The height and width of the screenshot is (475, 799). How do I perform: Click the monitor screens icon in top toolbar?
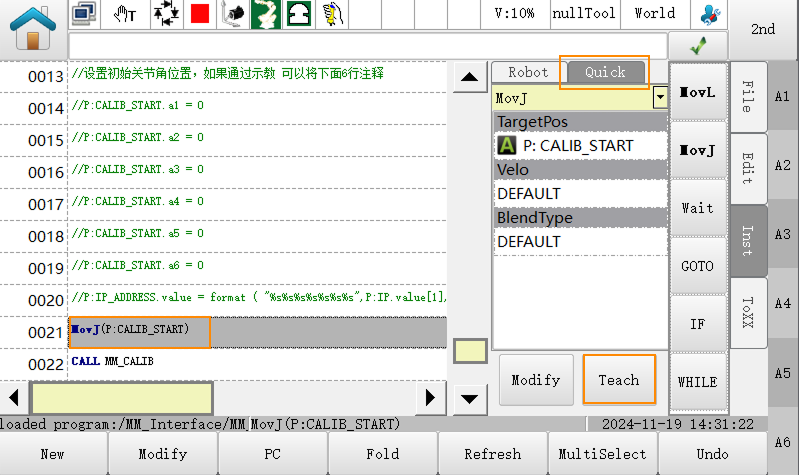[86, 15]
